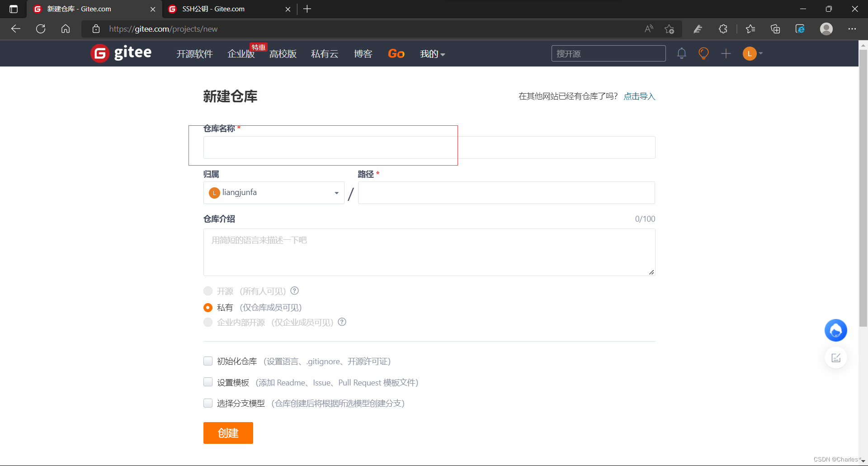
Task: Click the Read aloud icon in the address bar
Action: [x=649, y=29]
